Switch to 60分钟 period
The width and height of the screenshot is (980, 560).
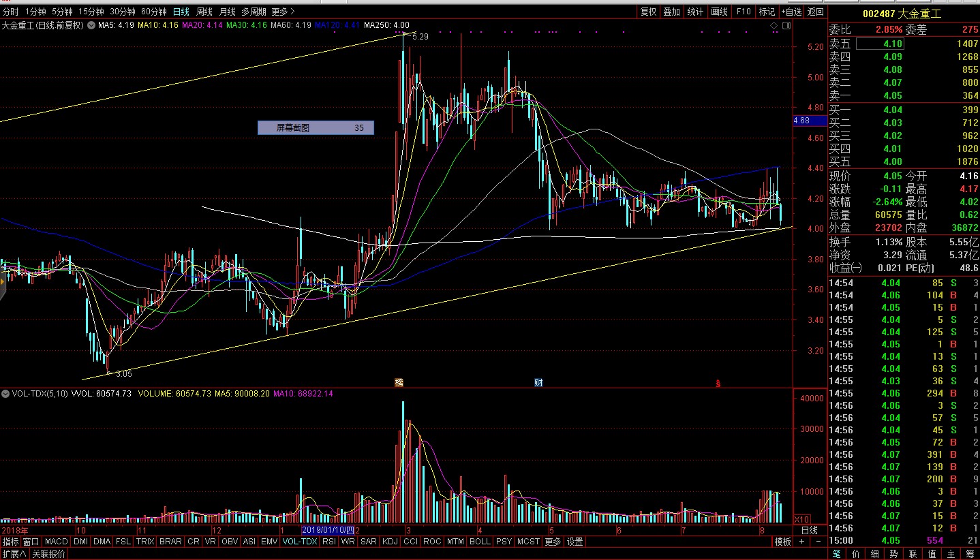[155, 12]
